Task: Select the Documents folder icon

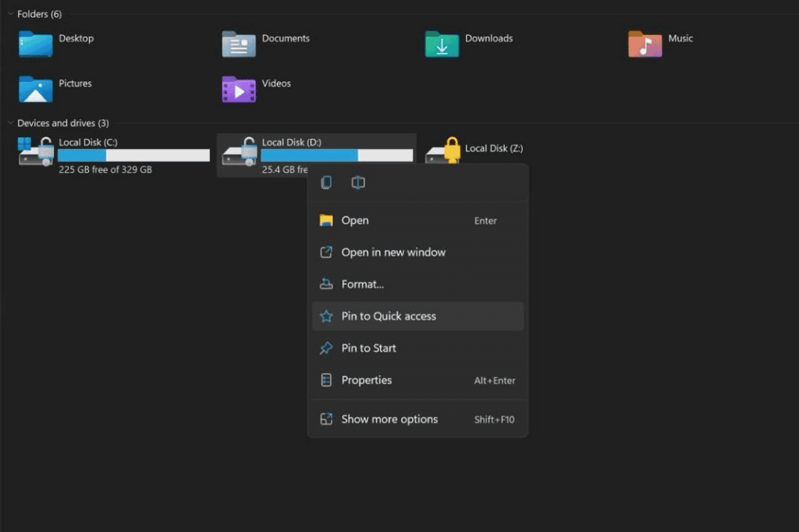Action: [239, 44]
